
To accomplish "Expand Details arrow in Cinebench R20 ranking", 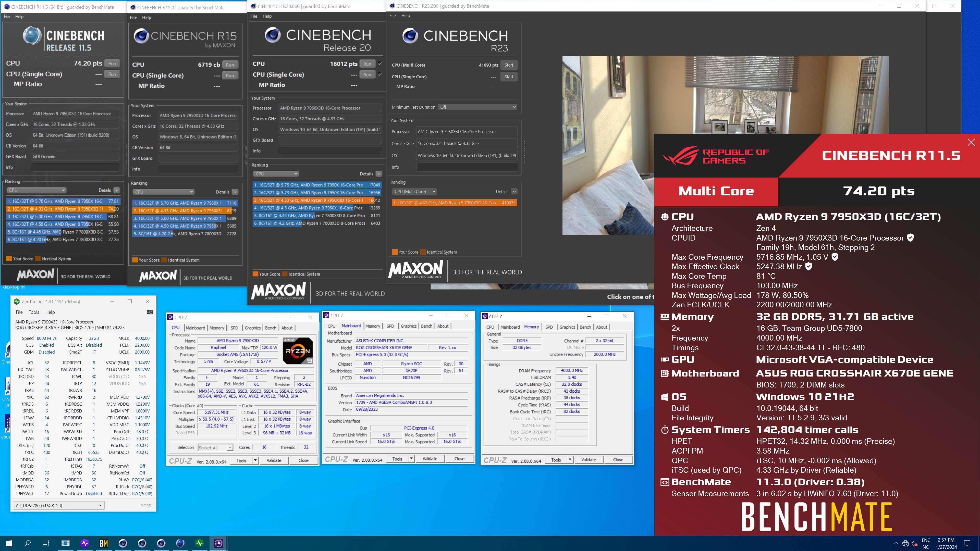I will coord(379,174).
